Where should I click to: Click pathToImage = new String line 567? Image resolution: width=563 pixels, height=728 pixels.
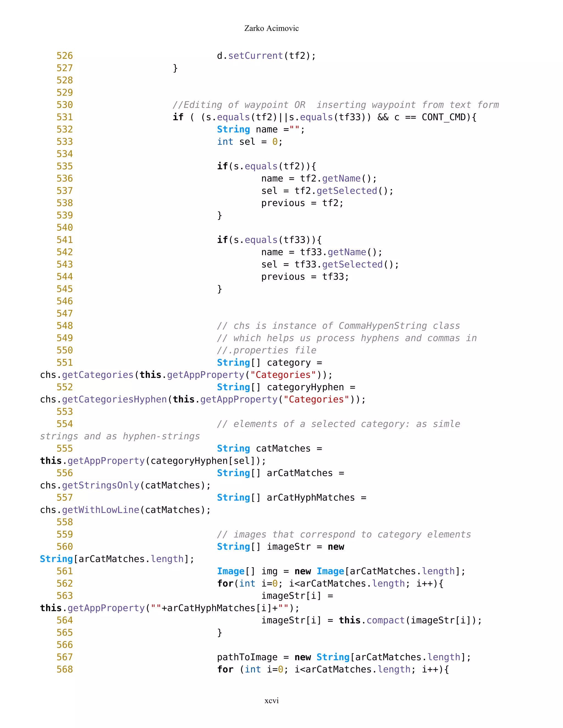(x=344, y=657)
